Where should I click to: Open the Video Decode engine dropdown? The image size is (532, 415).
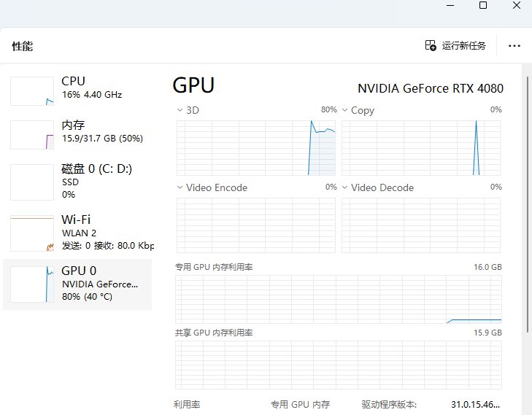click(344, 187)
